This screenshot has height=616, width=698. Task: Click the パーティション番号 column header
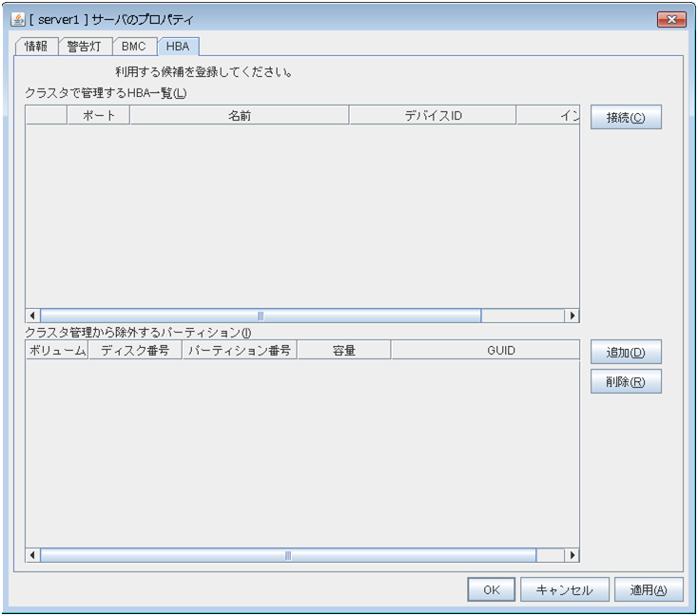(x=240, y=351)
